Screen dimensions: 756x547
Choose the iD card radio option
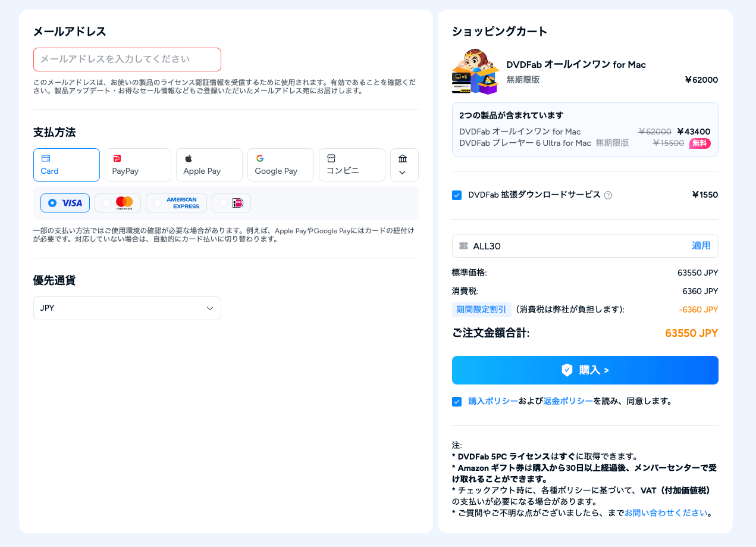231,203
